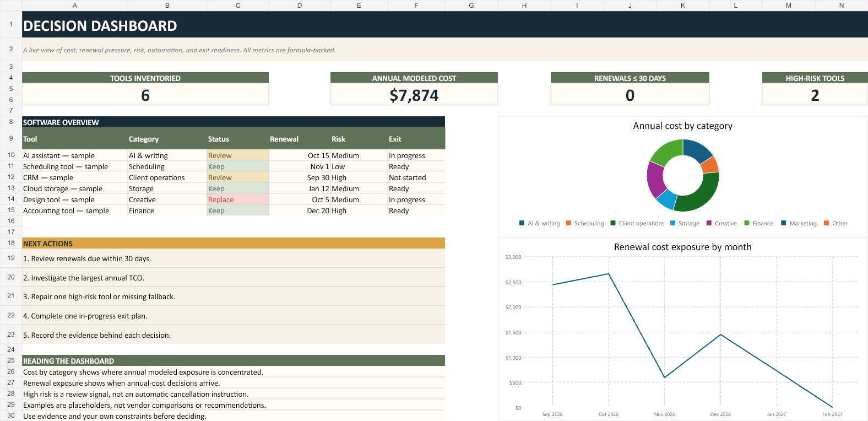Click the "Replace" status cell
The width and height of the screenshot is (868, 421).
[x=238, y=199]
